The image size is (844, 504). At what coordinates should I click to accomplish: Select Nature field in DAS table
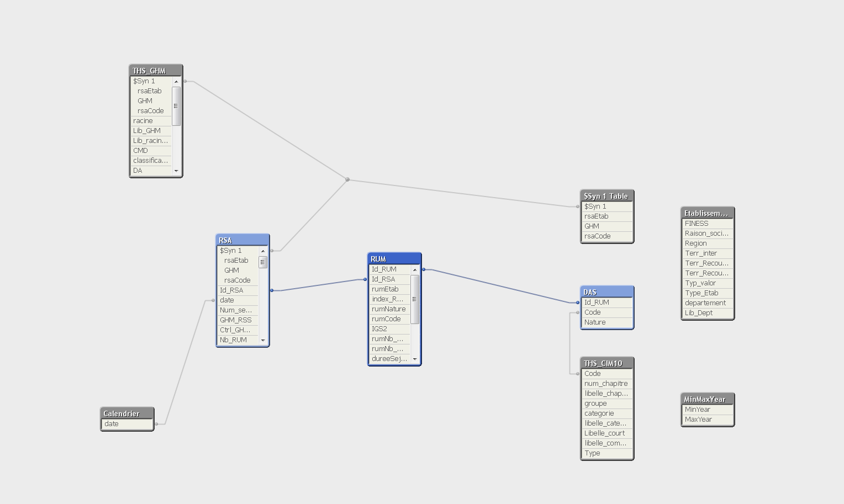(x=607, y=322)
